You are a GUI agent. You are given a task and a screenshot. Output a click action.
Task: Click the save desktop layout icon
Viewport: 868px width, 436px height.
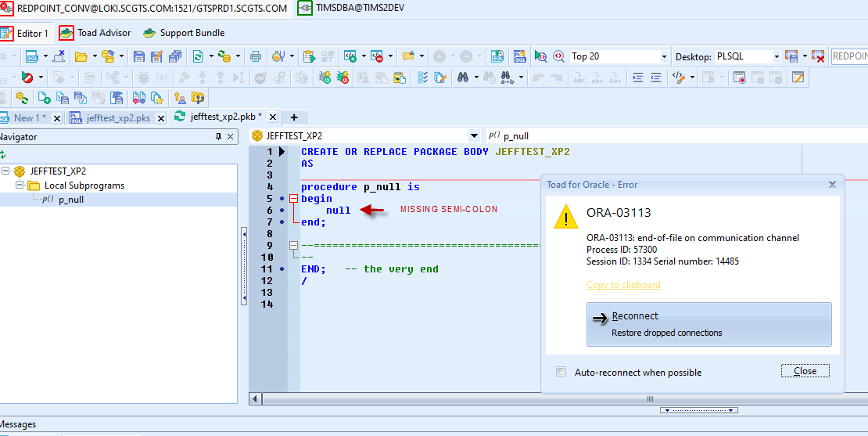(x=791, y=56)
